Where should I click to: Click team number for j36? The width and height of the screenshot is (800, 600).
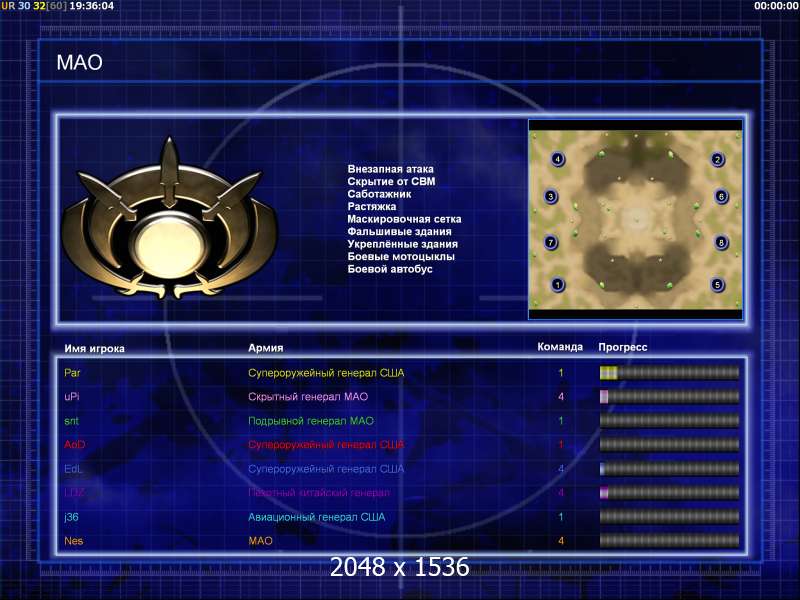click(x=561, y=517)
